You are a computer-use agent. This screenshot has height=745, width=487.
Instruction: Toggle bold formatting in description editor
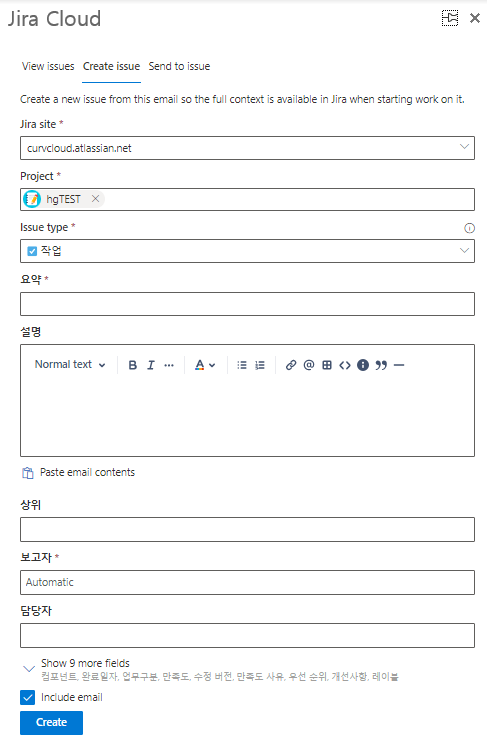click(133, 365)
